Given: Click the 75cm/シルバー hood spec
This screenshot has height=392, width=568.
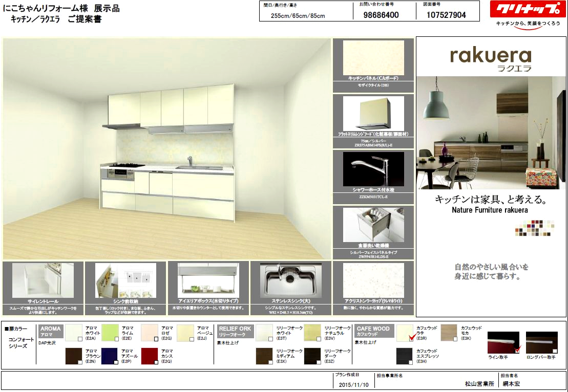Looking at the screenshot, I should pos(373,141).
